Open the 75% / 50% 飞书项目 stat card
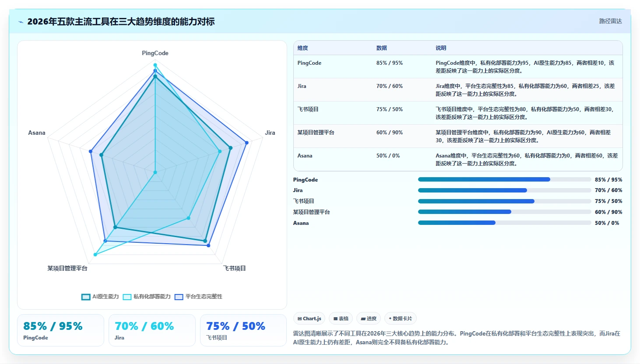Viewport: 640px width, 364px height. click(243, 330)
